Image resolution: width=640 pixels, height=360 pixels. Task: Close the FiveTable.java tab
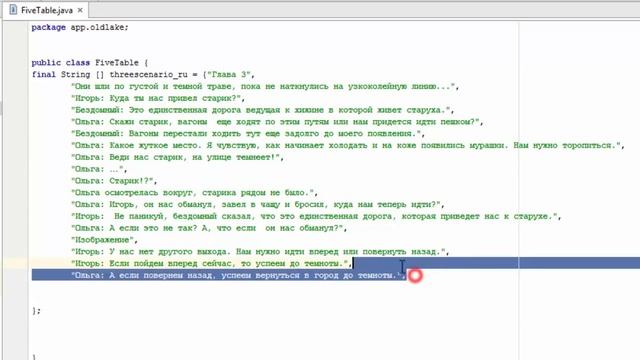[x=80, y=10]
